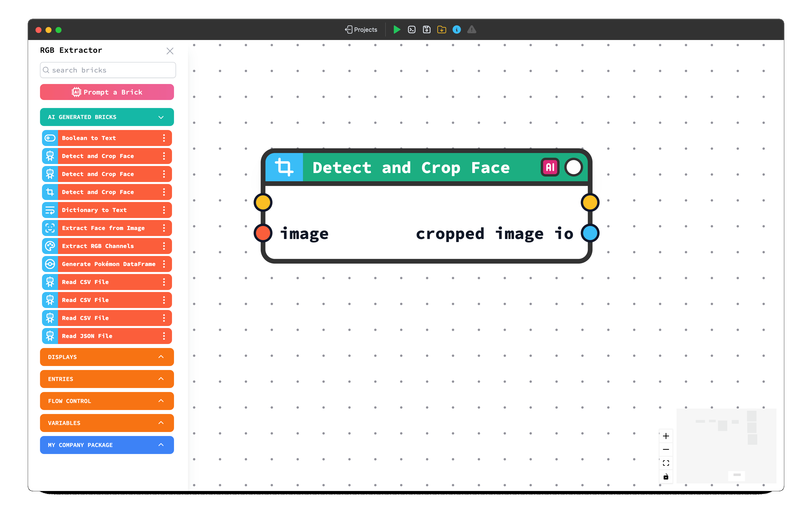812x528 pixels.
Task: Open the blue info icon
Action: pos(456,30)
